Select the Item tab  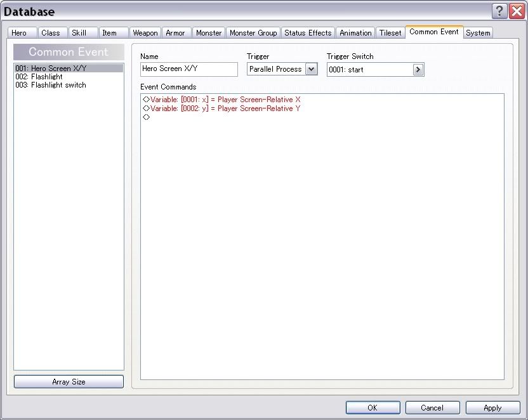click(x=110, y=33)
